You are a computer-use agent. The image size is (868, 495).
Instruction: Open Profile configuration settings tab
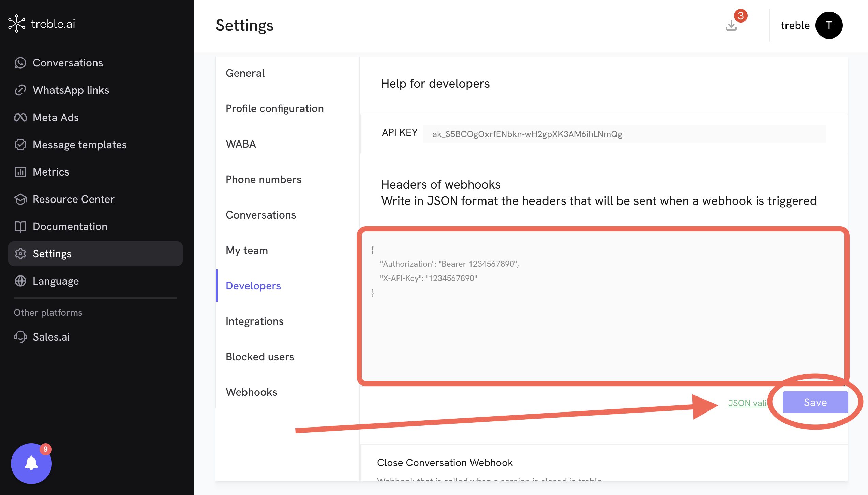pyautogui.click(x=275, y=109)
